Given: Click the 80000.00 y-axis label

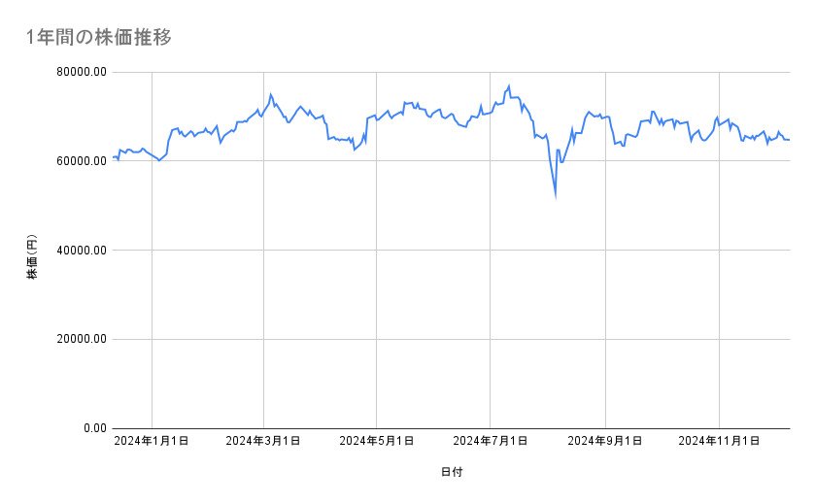Looking at the screenshot, I should coord(80,72).
